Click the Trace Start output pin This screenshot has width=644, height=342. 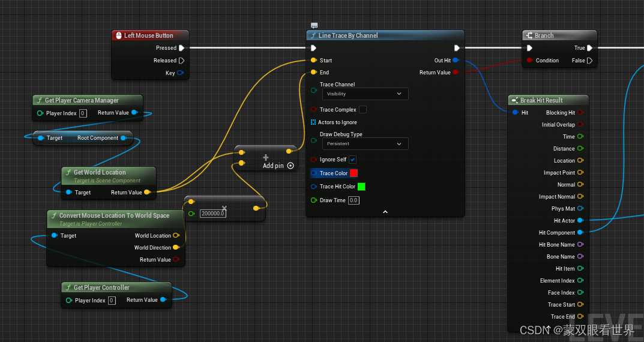580,305
